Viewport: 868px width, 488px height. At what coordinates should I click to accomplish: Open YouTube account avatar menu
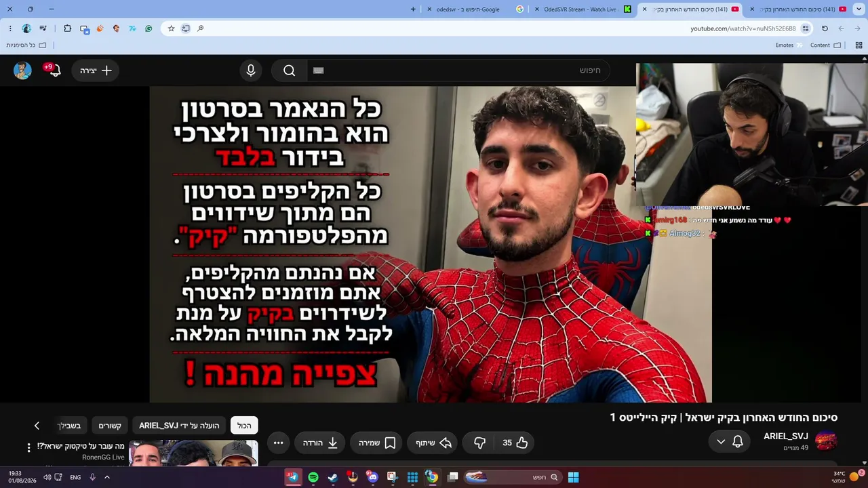[22, 70]
